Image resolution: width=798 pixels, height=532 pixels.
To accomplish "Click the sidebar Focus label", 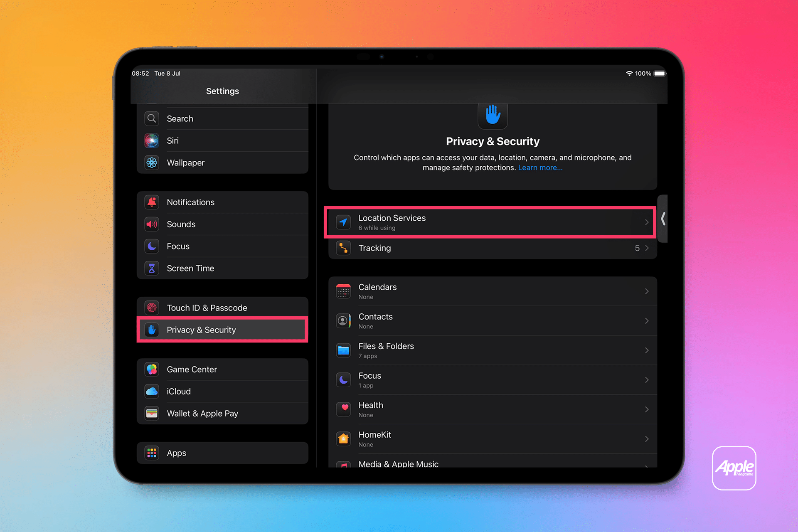I will (x=178, y=246).
